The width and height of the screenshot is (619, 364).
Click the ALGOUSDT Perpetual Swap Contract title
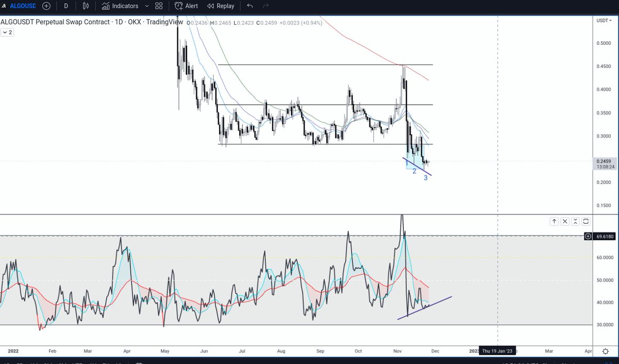pyautogui.click(x=55, y=22)
